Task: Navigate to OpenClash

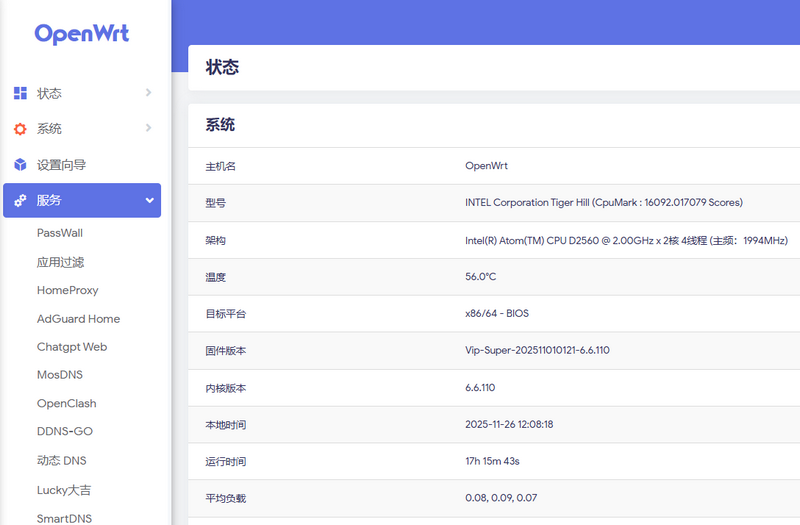Action: [x=66, y=404]
